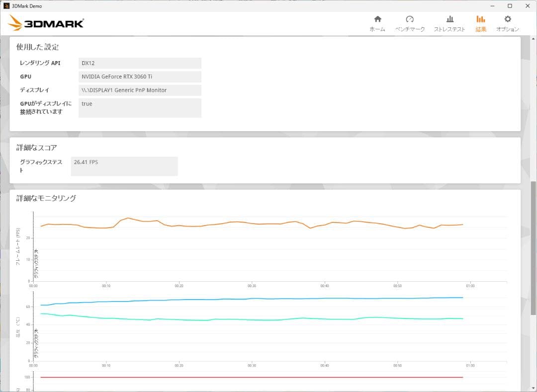The width and height of the screenshot is (537, 392).
Task: Click the 26.41 FPS score value
Action: tap(124, 166)
